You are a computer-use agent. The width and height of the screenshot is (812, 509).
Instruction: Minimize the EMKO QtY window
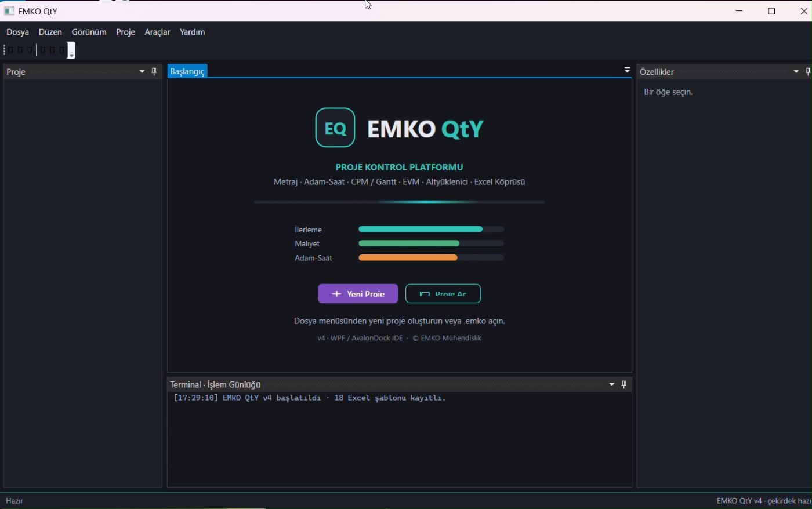click(739, 11)
